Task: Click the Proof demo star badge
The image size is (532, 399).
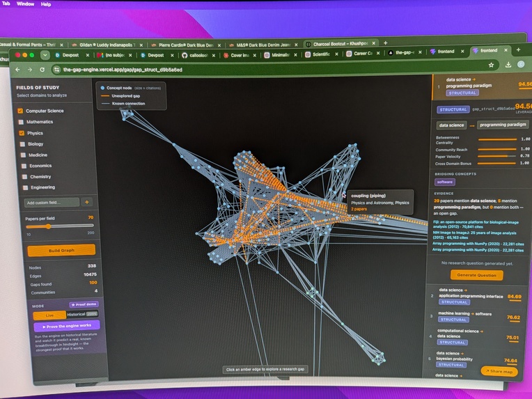Action: (84, 304)
